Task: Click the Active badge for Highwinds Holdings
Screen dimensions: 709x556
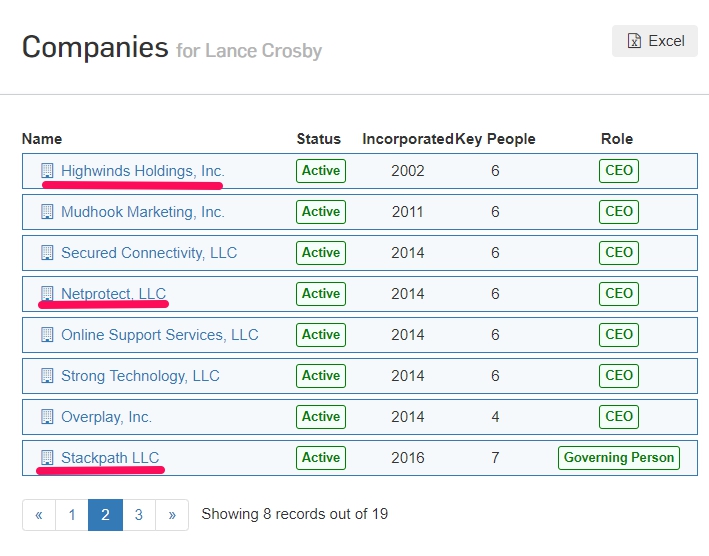Action: click(321, 171)
